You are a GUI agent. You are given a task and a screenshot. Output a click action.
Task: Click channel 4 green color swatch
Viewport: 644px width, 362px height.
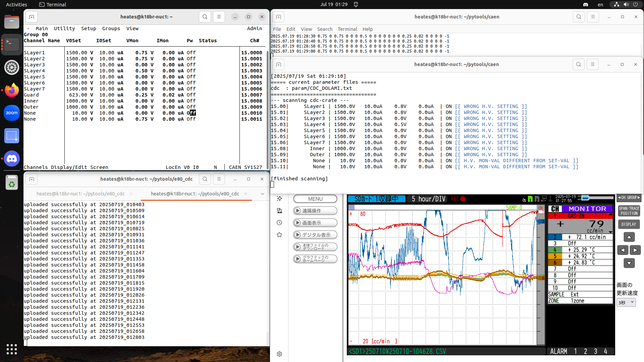click(x=555, y=250)
